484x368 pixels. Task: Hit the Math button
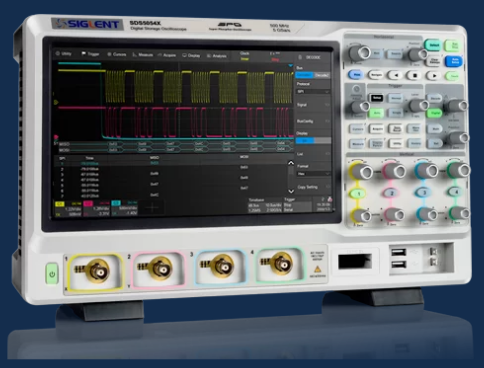435,129
